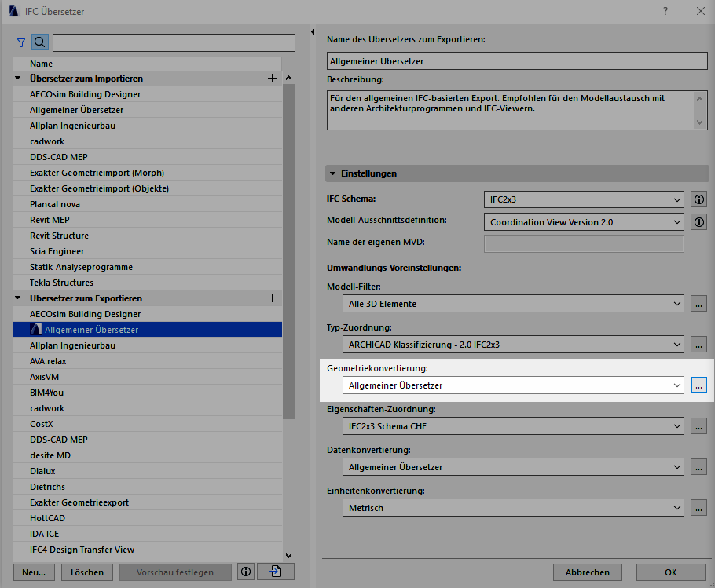Viewport: 715px width, 588px height.
Task: Open Modell-Filter Alle 3D Elemente dropdown
Action: (513, 304)
